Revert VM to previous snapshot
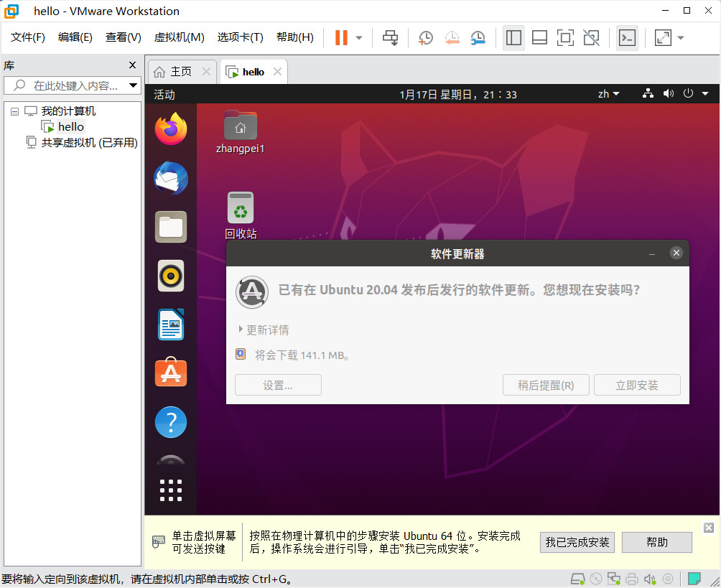 click(452, 38)
